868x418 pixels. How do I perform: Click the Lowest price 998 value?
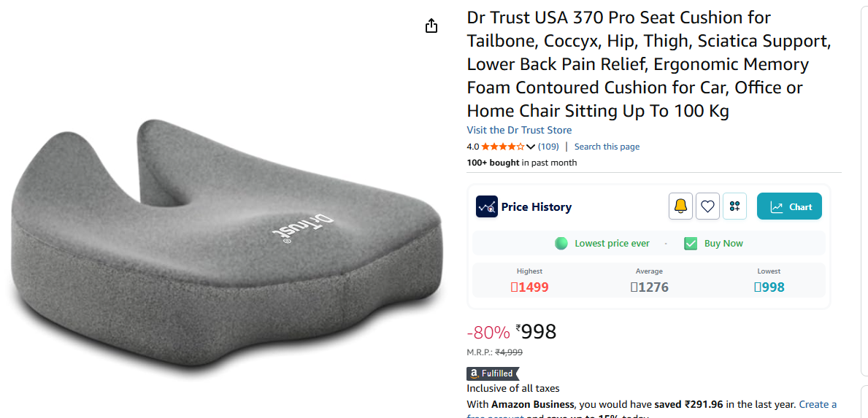point(769,287)
